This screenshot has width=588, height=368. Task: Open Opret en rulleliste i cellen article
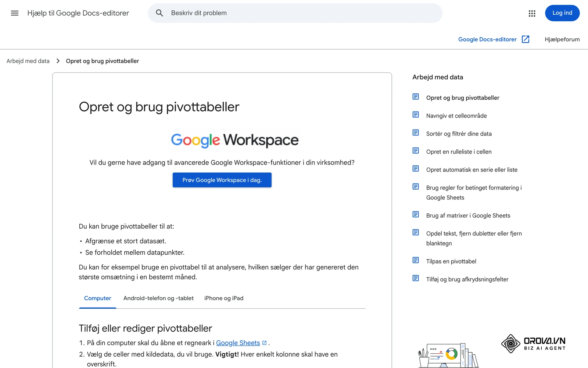(459, 152)
